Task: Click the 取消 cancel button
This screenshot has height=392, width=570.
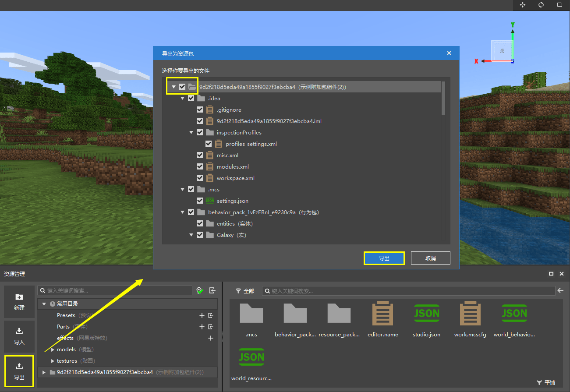Action: [x=431, y=258]
